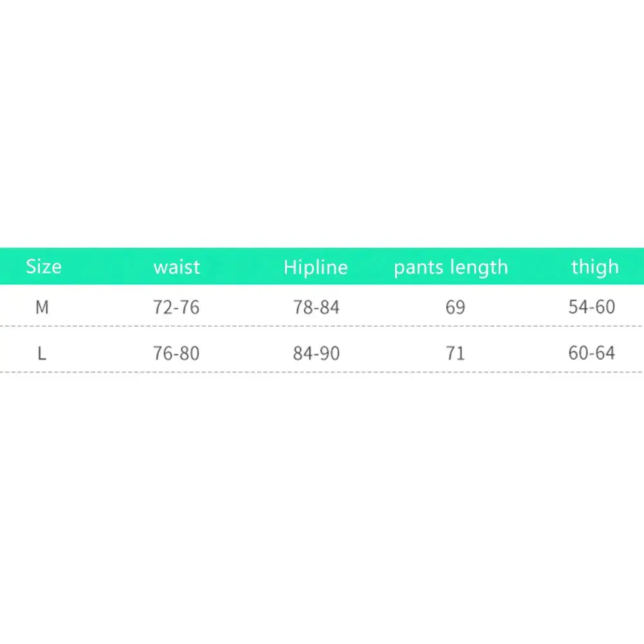Click pants length value 71
Screen dimensions: 644x644
coord(455,353)
